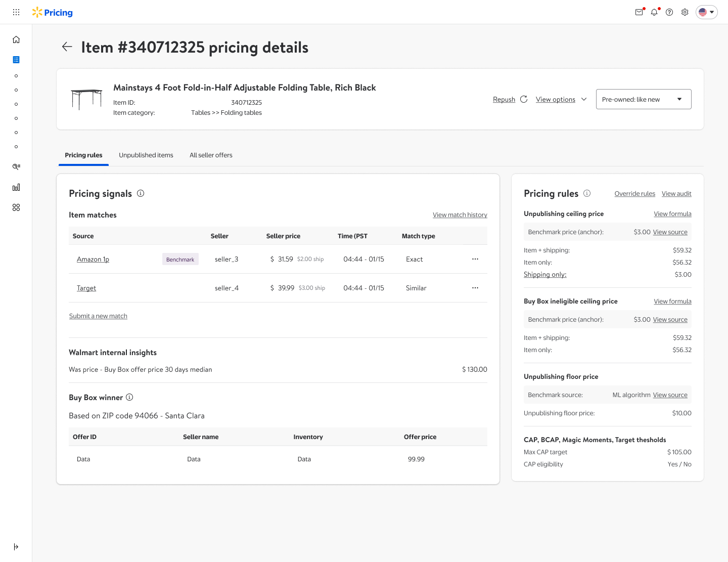View formula for Buy Box ineligible ceiling
The image size is (728, 562).
[672, 301]
